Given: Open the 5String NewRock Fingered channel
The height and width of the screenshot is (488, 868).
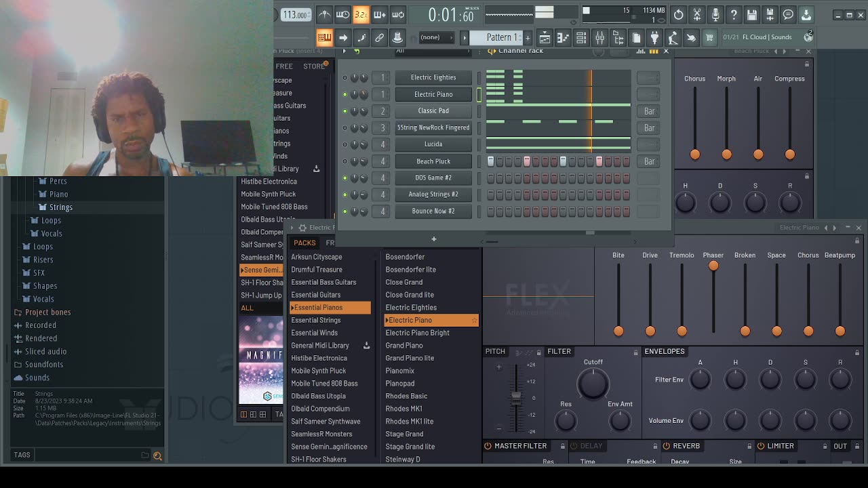Looking at the screenshot, I should [433, 127].
